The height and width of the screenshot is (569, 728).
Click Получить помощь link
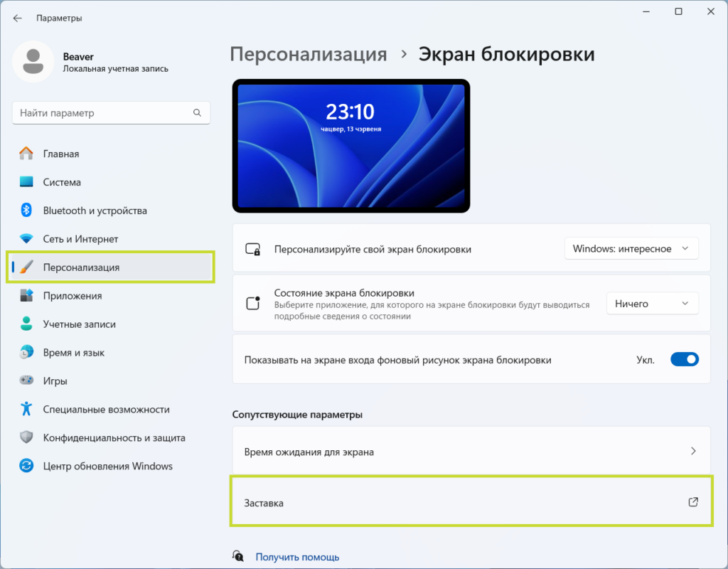click(x=297, y=556)
